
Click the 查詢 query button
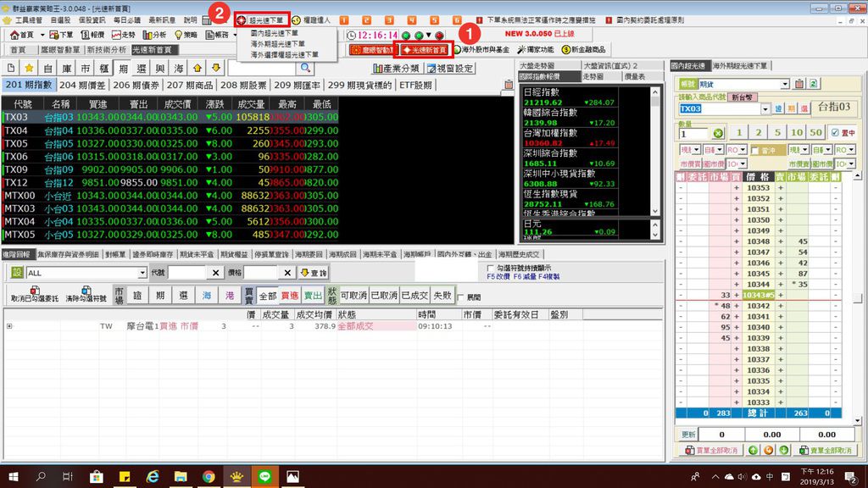tap(314, 273)
